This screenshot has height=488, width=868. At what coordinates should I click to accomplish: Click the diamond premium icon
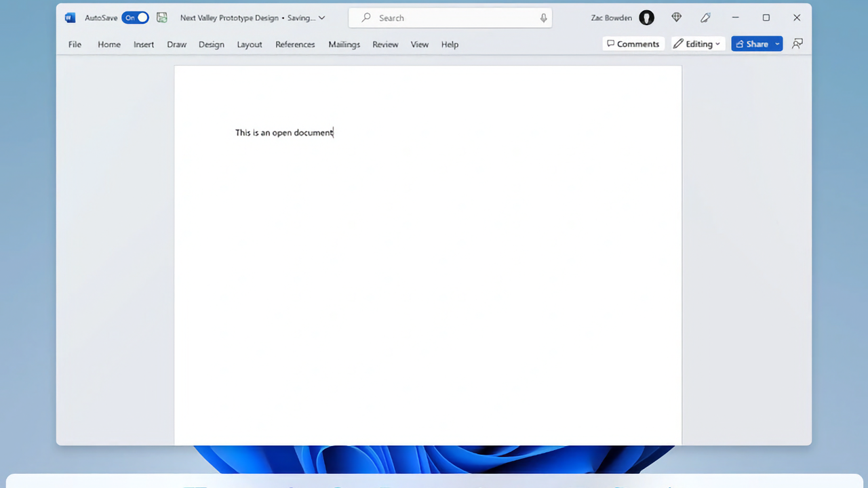[x=676, y=18]
